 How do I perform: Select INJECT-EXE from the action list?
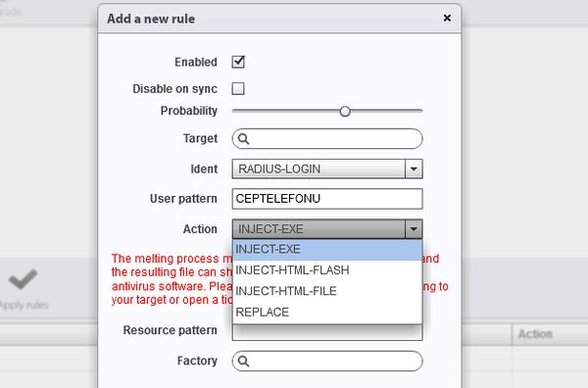327,250
